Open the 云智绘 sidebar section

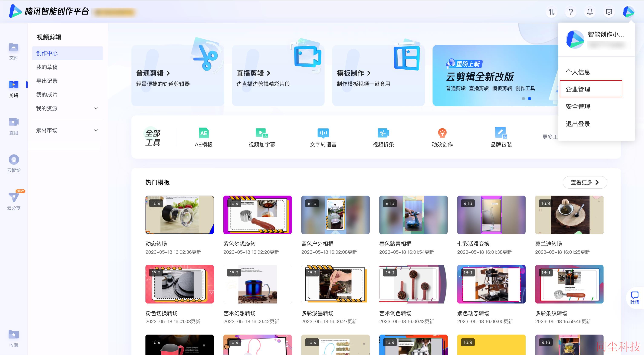click(14, 164)
